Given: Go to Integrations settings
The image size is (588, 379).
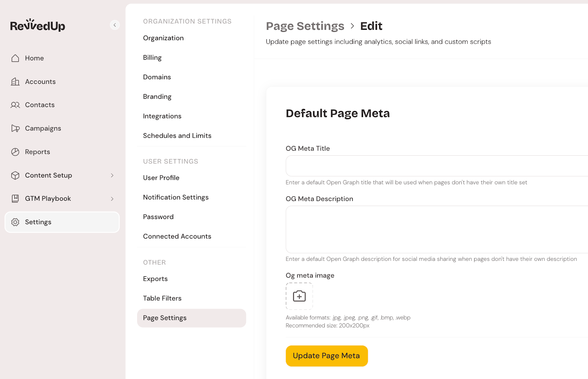Looking at the screenshot, I should pyautogui.click(x=162, y=116).
